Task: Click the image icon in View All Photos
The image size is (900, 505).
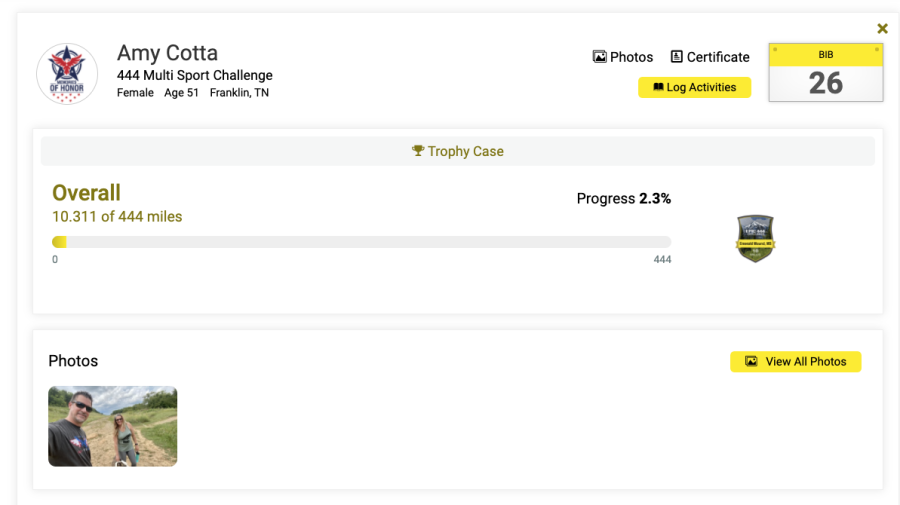Action: pyautogui.click(x=751, y=361)
